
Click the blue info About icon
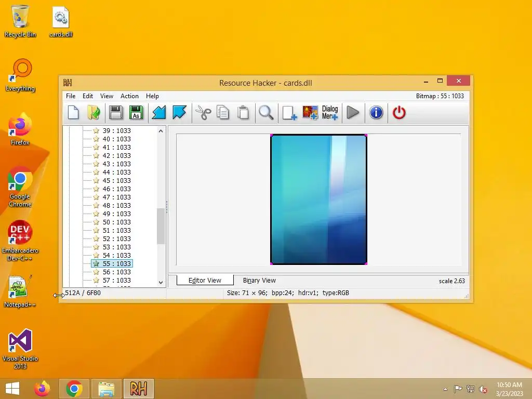376,113
